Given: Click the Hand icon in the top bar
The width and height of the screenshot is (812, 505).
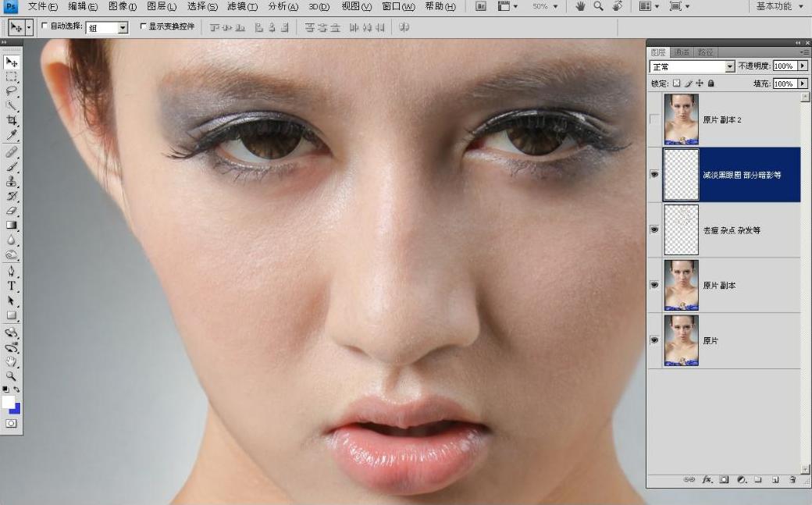Looking at the screenshot, I should (581, 6).
